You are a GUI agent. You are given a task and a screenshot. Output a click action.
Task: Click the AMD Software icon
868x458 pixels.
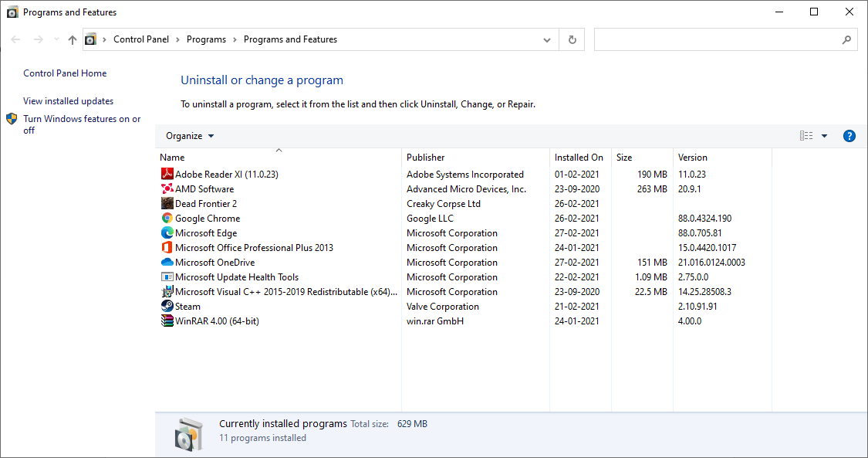coord(167,189)
